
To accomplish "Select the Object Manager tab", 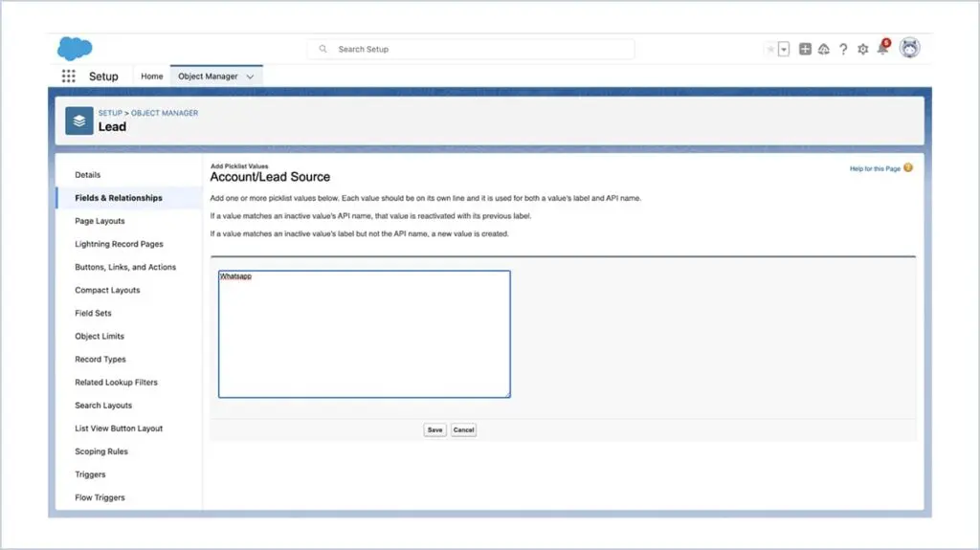I will [x=208, y=77].
